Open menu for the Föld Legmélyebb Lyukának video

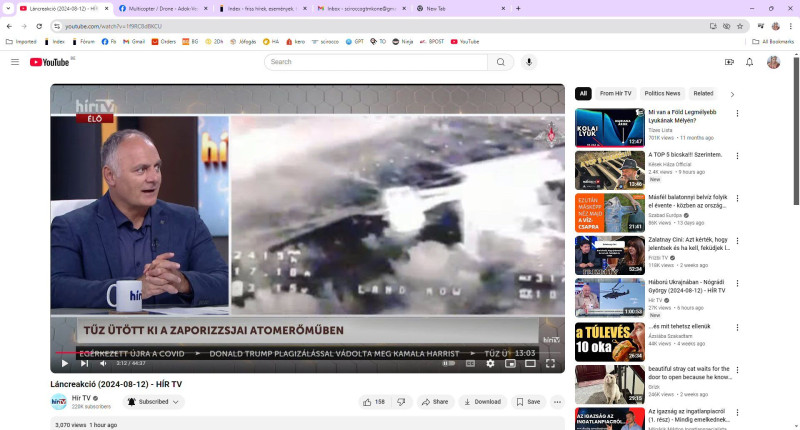click(x=737, y=113)
